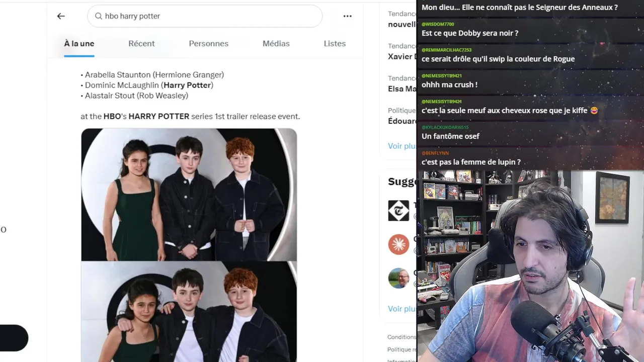Viewport: 644px width, 362px height.
Task: Open the suggested account with man's photo
Action: [398, 278]
